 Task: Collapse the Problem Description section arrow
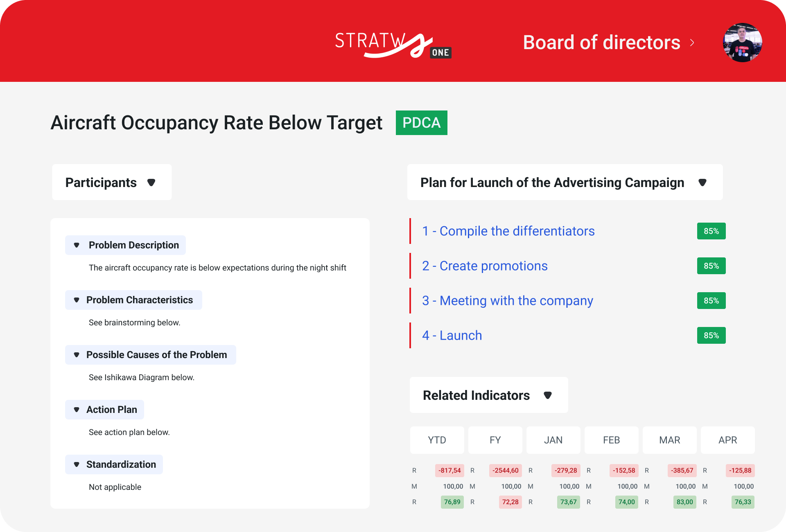click(77, 245)
